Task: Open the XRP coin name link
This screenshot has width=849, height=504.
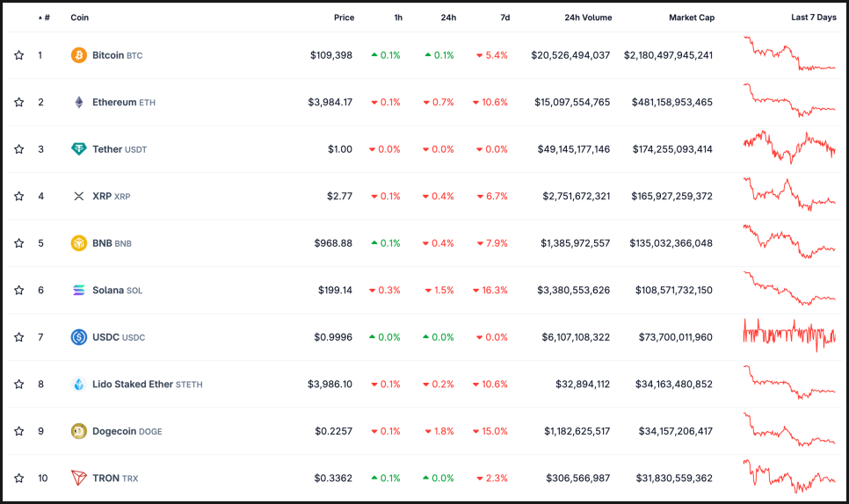Action: tap(112, 197)
